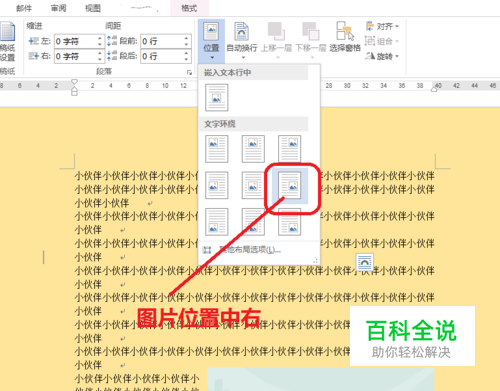Select highlighted middle-right wrapping position
The image size is (500, 391).
point(290,186)
